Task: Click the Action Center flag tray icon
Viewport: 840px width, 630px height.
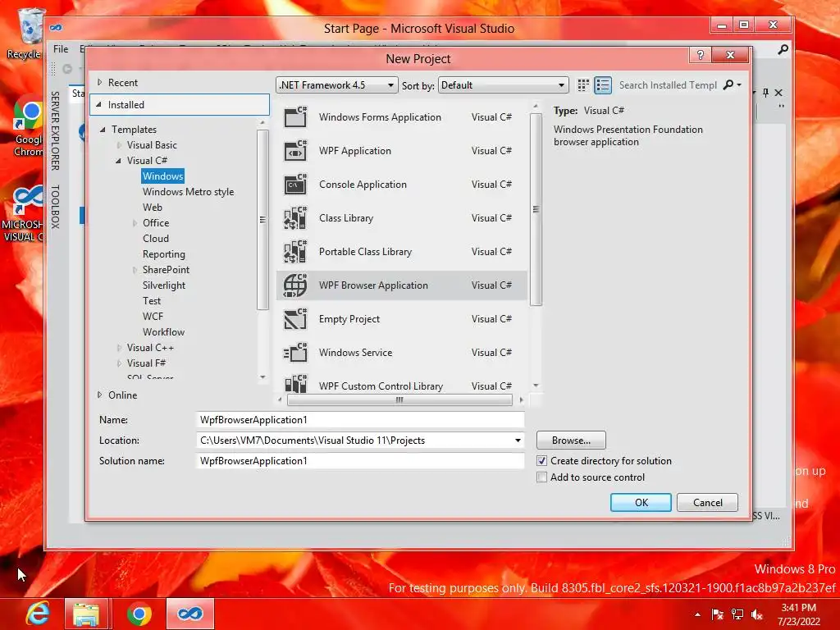Action: pyautogui.click(x=717, y=614)
